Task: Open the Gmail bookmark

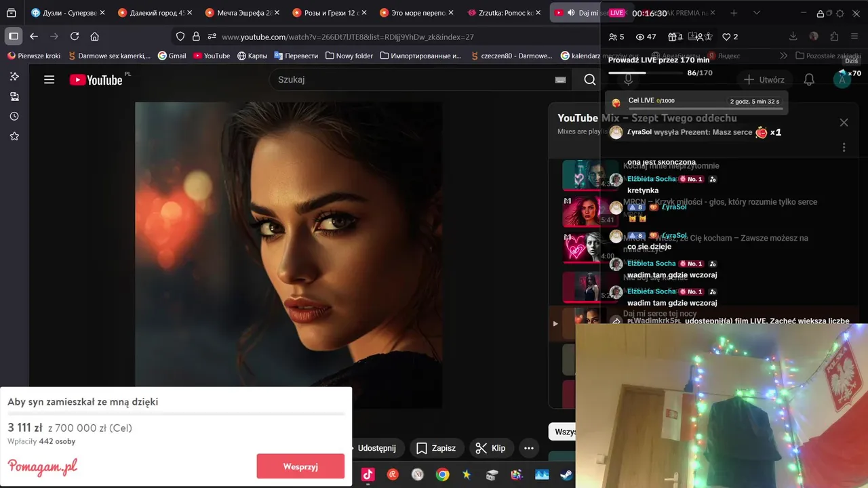Action: pyautogui.click(x=172, y=56)
